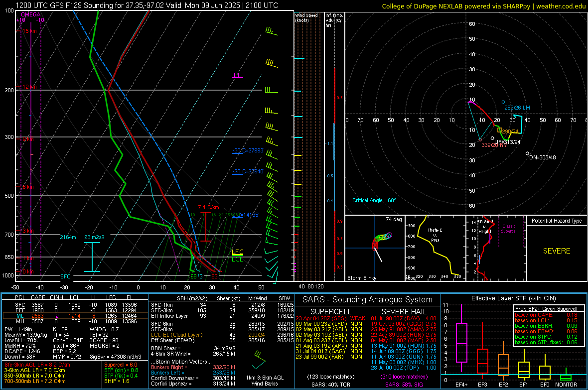Click the SHIP = 1.6 index
Screen dimensions: 588x390
[x=117, y=381]
